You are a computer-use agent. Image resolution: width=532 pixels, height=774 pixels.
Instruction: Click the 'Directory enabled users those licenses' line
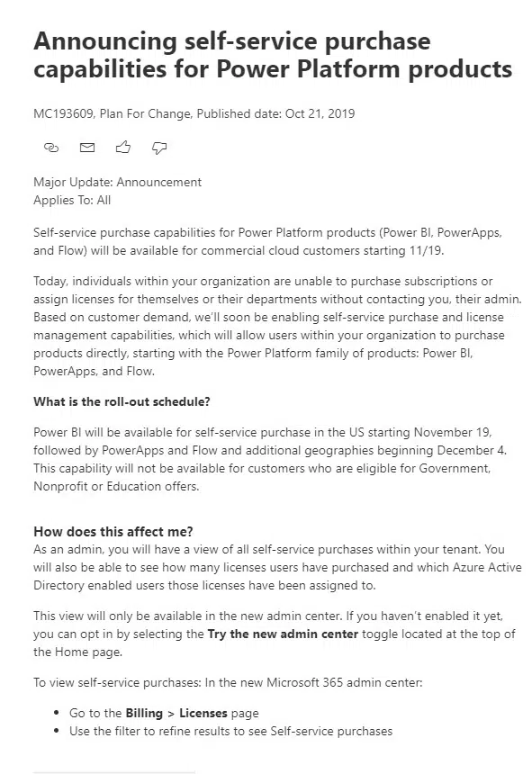coord(204,585)
